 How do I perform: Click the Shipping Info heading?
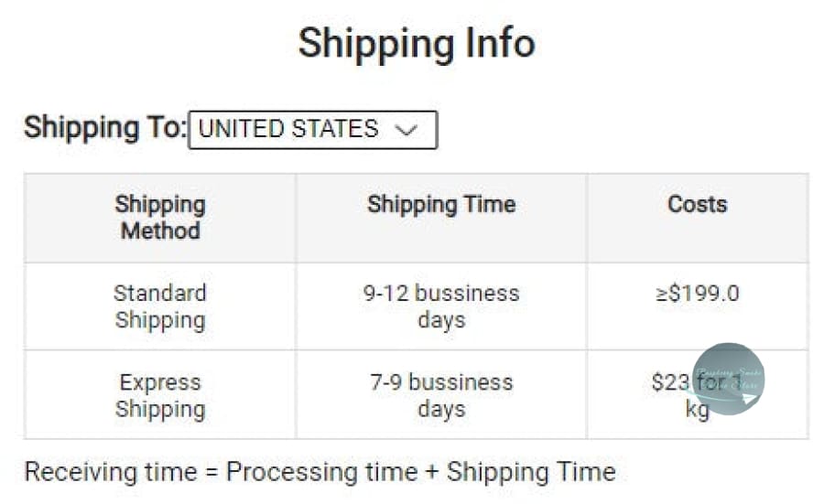tap(417, 43)
